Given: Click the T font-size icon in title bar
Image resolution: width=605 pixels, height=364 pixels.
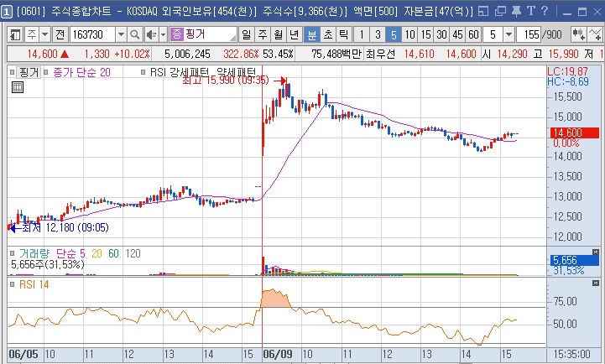Looking at the screenshot, I should (531, 11).
